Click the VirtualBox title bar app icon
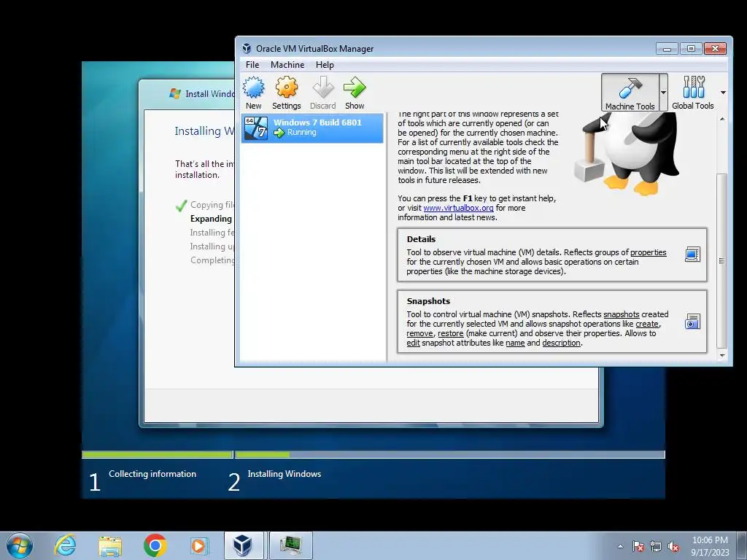Viewport: 747px width, 560px height. tap(247, 49)
